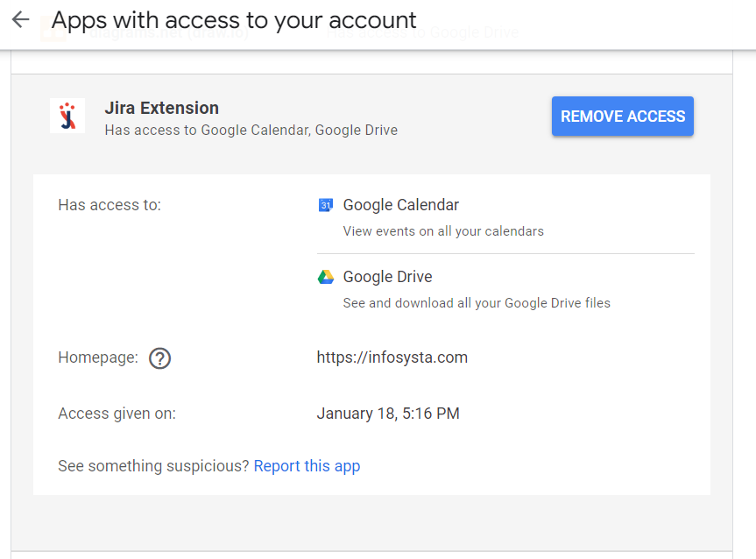Image resolution: width=756 pixels, height=559 pixels.
Task: Click the 'See something suspicious?' text
Action: click(x=153, y=466)
